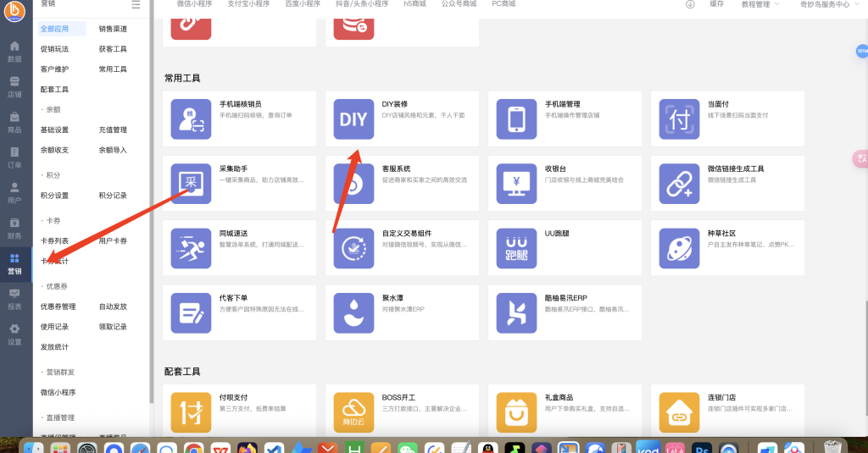Viewport: 868px width, 453px height.
Task: Open the 连锁门店 chain store icon
Action: [679, 412]
